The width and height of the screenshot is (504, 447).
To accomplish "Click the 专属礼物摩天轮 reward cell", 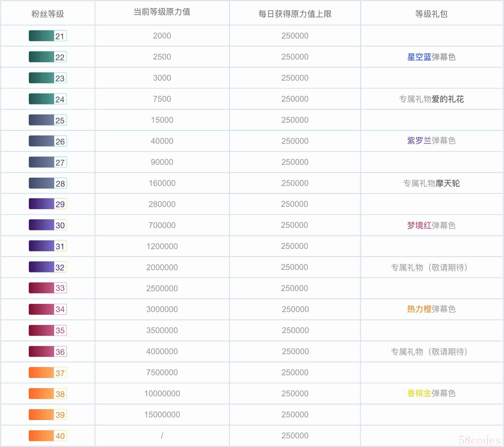I will pos(431,183).
